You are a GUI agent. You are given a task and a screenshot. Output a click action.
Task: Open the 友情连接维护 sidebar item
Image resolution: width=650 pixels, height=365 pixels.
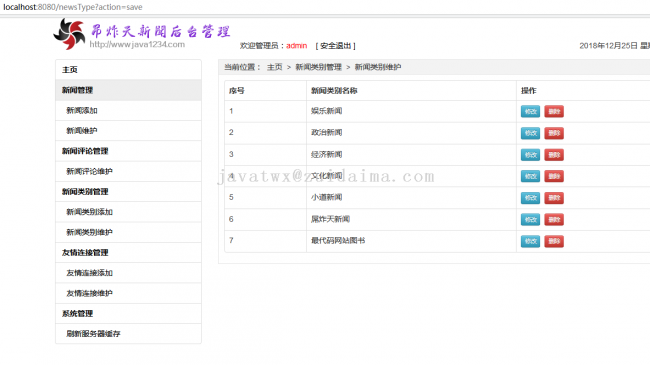click(x=129, y=293)
